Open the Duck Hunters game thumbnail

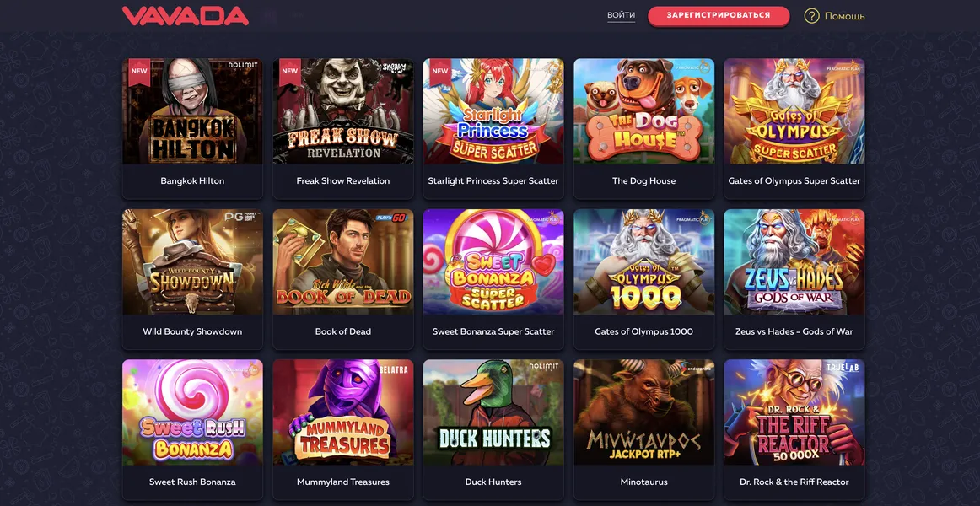(493, 412)
